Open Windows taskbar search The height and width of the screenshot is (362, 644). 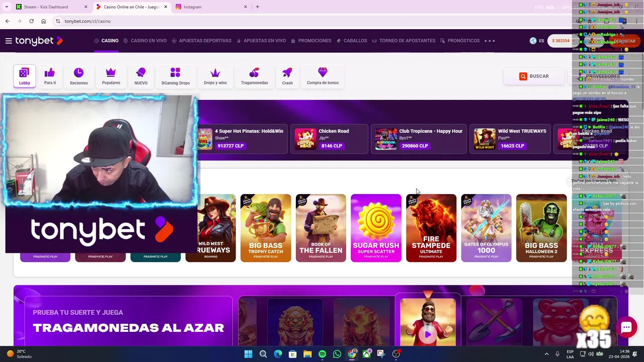(263, 354)
